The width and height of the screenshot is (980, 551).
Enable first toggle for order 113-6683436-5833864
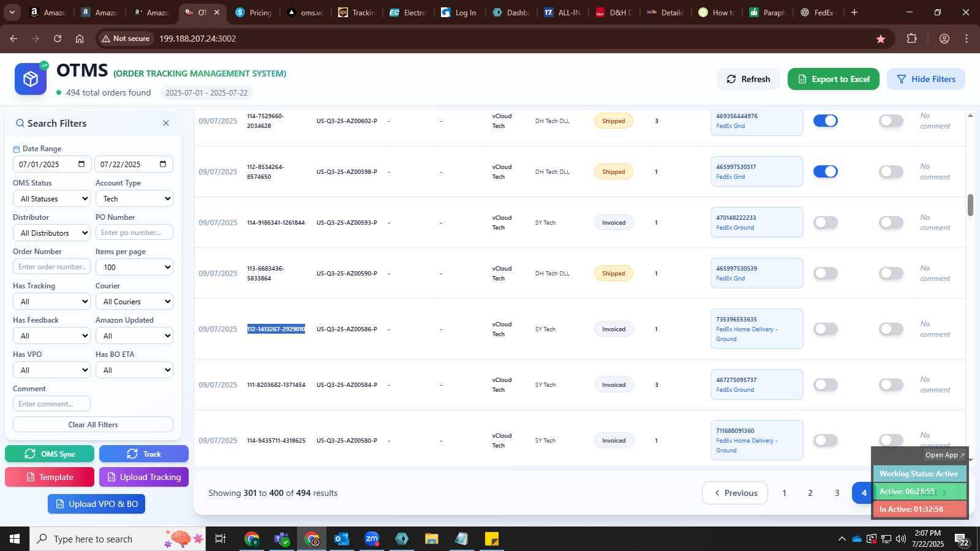826,273
